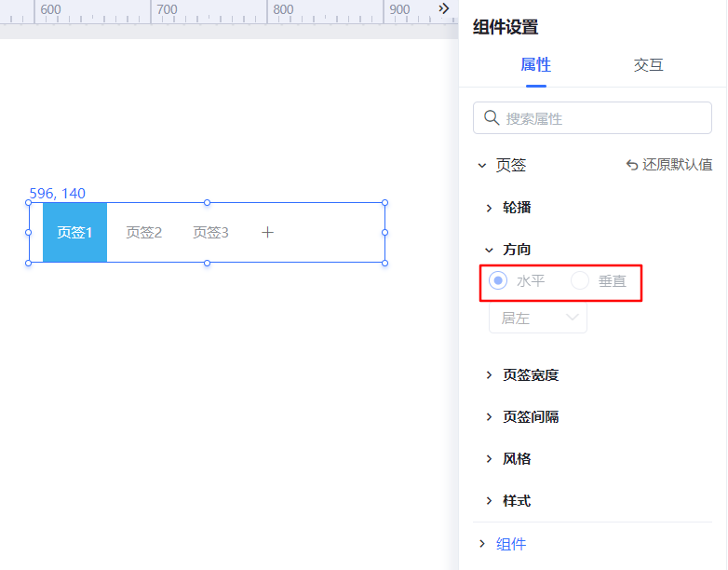Switch to the 交互 tab
The height and width of the screenshot is (570, 728).
(648, 64)
